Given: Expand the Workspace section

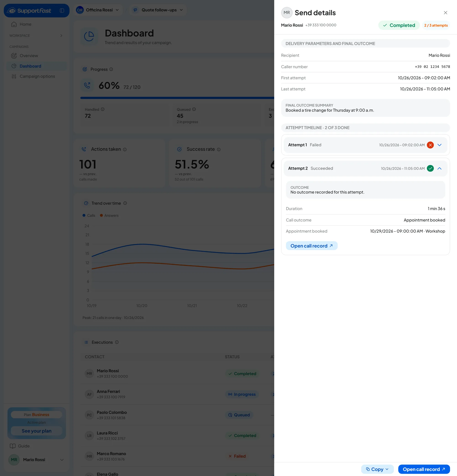Looking at the screenshot, I should click(36, 35).
